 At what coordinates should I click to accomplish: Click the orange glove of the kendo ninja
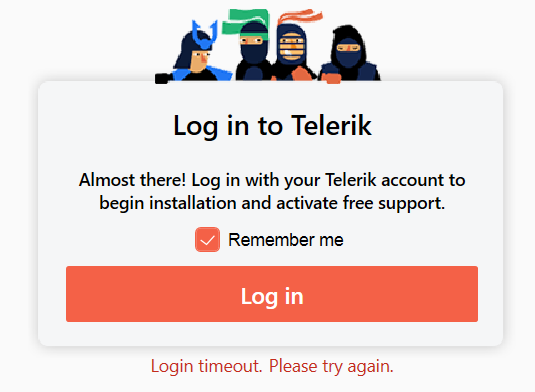click(301, 74)
